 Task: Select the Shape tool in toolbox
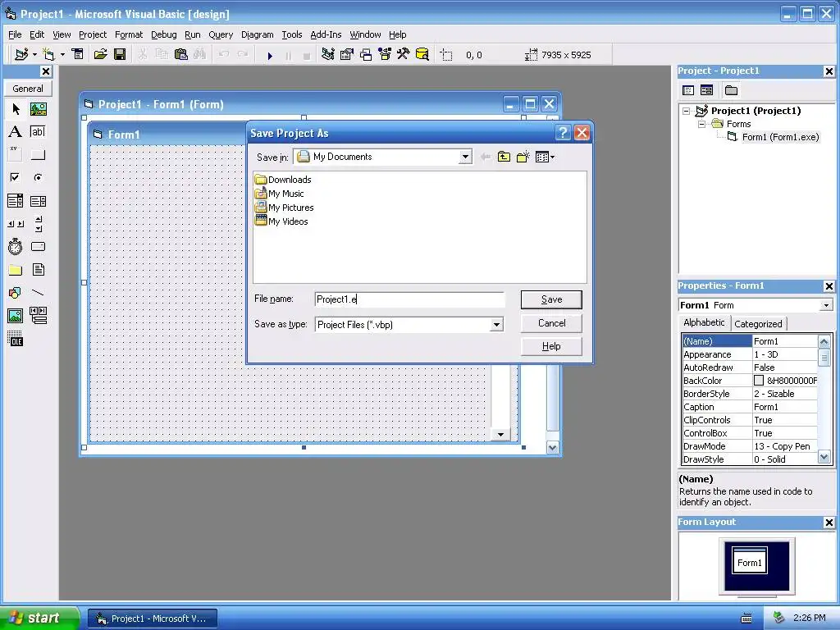click(x=16, y=293)
